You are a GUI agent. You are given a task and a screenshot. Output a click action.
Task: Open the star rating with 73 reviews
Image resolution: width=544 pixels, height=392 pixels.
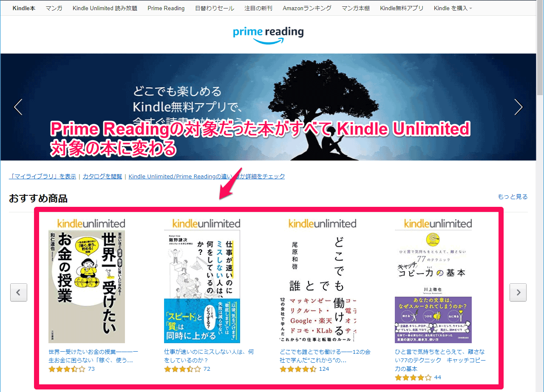point(67,369)
